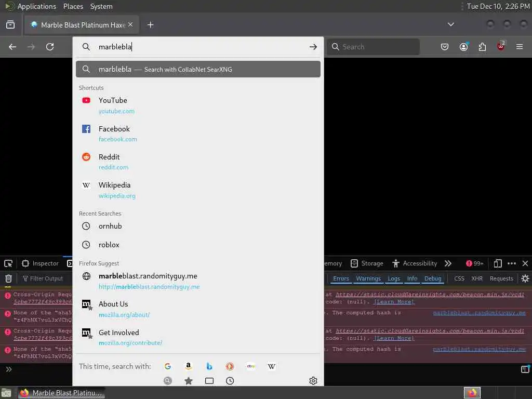Image resolution: width=532 pixels, height=399 pixels.
Task: Go back with the back arrow
Action: tap(12, 47)
